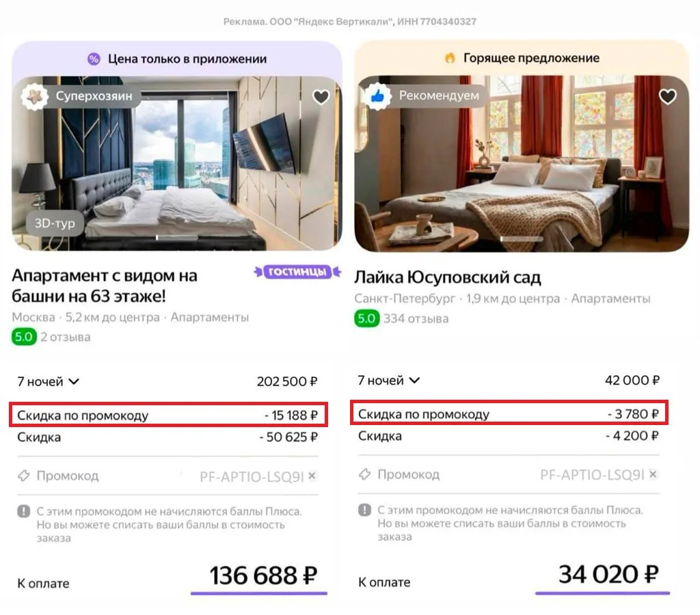This screenshot has height=615, width=700.
Task: Expand 7 ночей dropdown for Лайка listing
Action: [388, 380]
